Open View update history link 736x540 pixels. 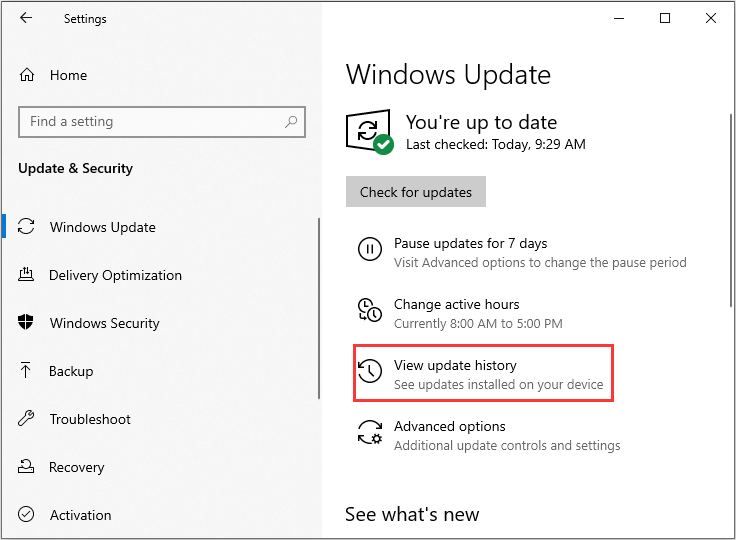click(x=455, y=365)
